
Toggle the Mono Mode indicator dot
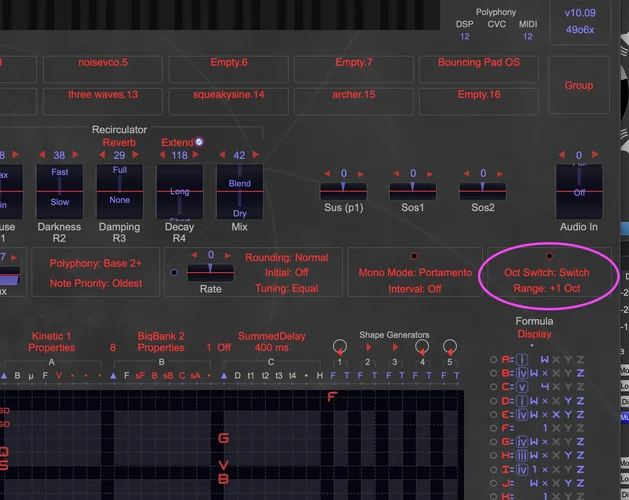(x=414, y=256)
